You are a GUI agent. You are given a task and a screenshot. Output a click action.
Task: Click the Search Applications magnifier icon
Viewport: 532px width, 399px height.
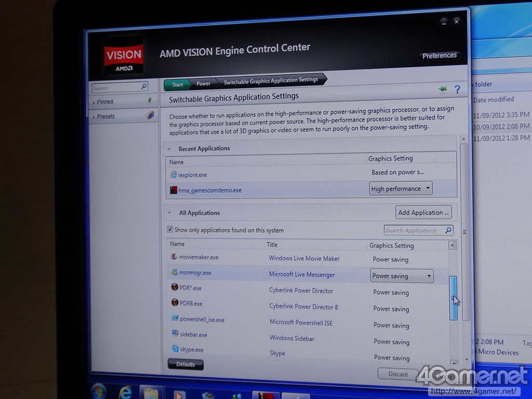pyautogui.click(x=448, y=230)
